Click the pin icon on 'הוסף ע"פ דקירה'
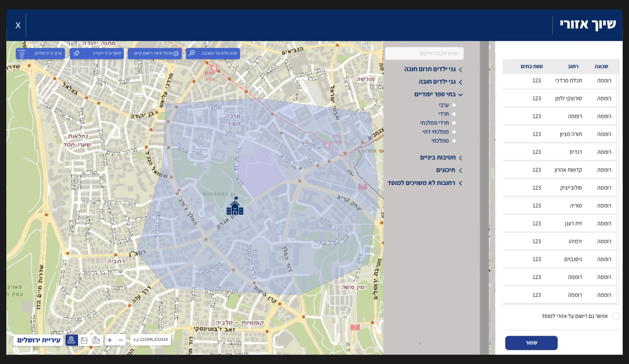 tap(77, 53)
